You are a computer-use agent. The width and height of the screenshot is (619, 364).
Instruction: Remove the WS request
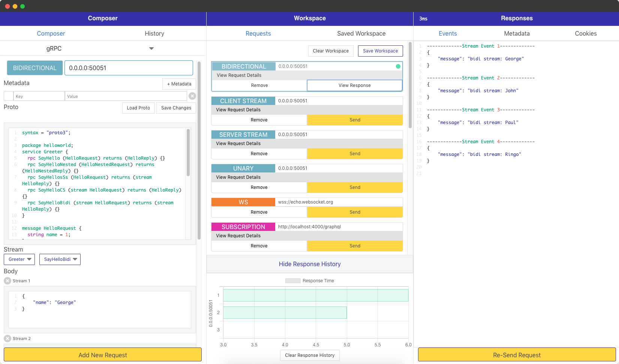click(259, 212)
